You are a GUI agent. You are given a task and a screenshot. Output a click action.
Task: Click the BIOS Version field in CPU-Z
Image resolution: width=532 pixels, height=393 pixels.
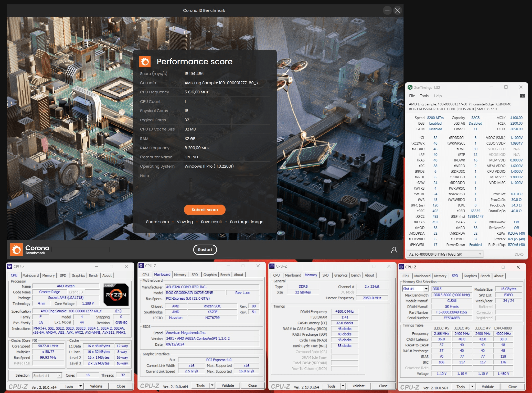pyautogui.click(x=212, y=338)
